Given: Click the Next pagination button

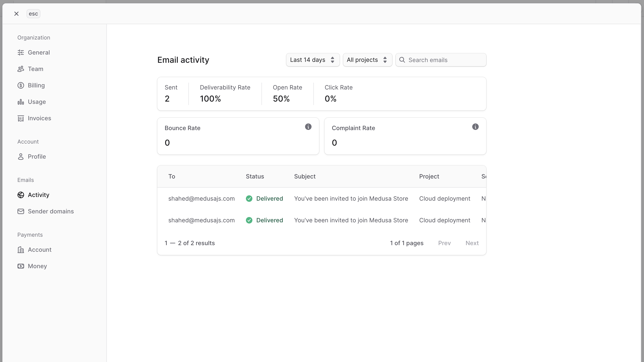Looking at the screenshot, I should tap(472, 243).
